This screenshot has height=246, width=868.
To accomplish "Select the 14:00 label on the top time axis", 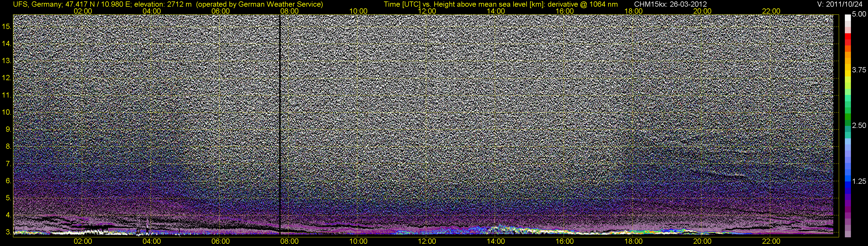I will click(x=496, y=11).
